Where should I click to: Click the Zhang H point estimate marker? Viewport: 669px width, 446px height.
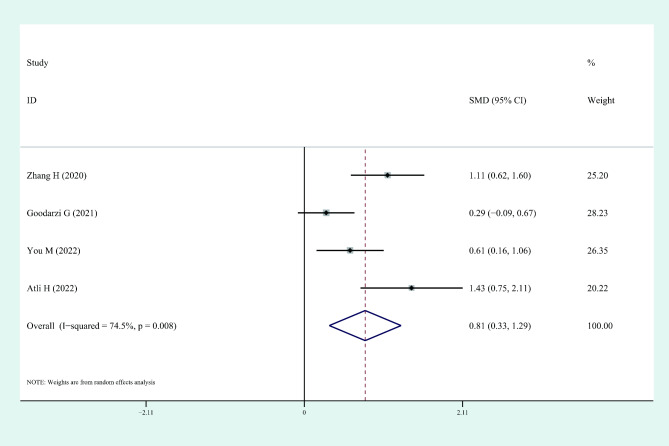click(x=387, y=175)
